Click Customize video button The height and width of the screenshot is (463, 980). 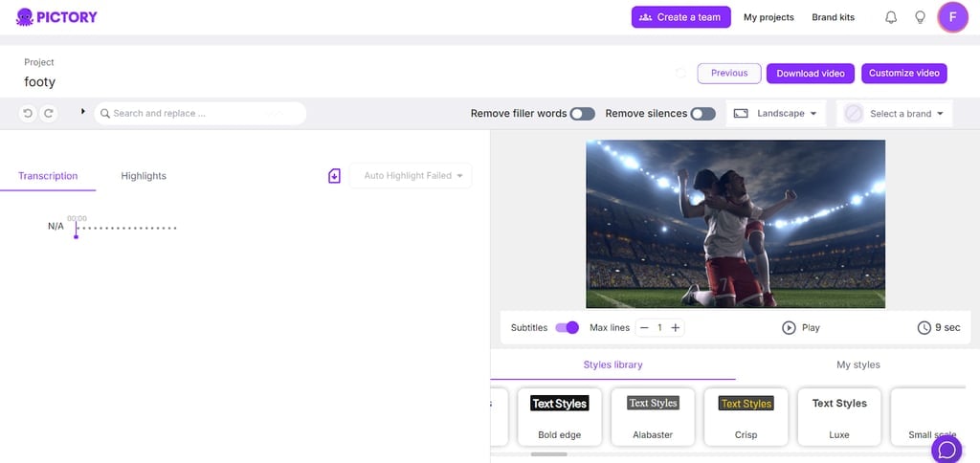[903, 73]
